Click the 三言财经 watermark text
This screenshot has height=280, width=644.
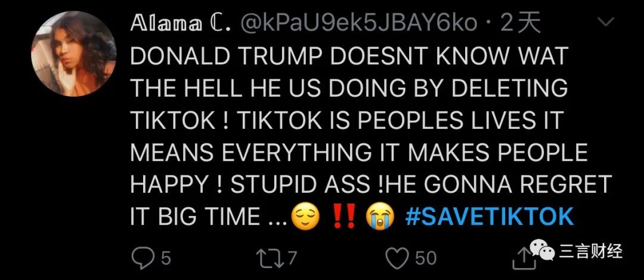pyautogui.click(x=592, y=251)
